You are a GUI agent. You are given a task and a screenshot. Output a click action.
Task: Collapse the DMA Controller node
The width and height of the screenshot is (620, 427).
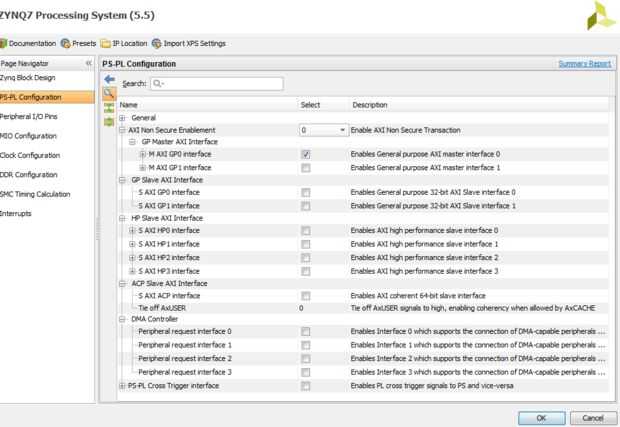tap(122, 319)
